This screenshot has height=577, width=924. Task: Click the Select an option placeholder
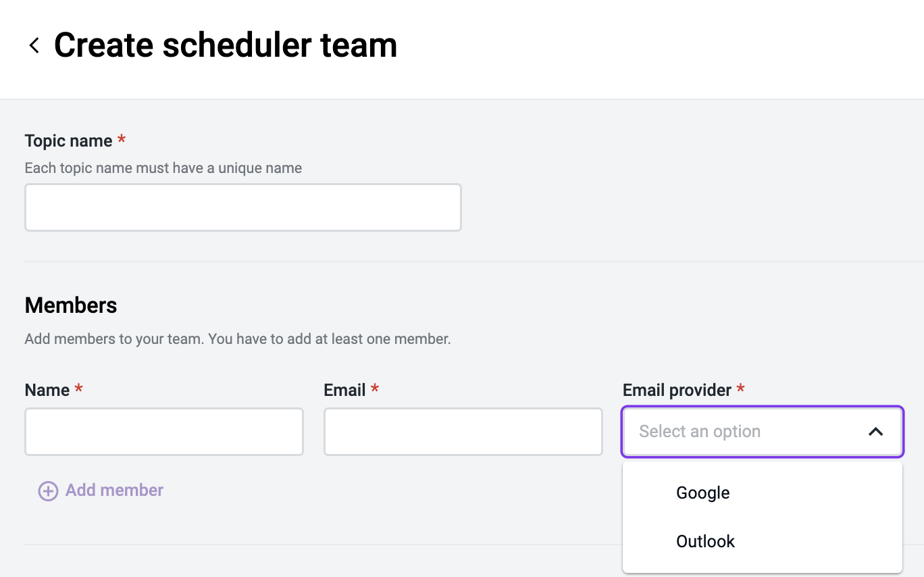click(698, 431)
